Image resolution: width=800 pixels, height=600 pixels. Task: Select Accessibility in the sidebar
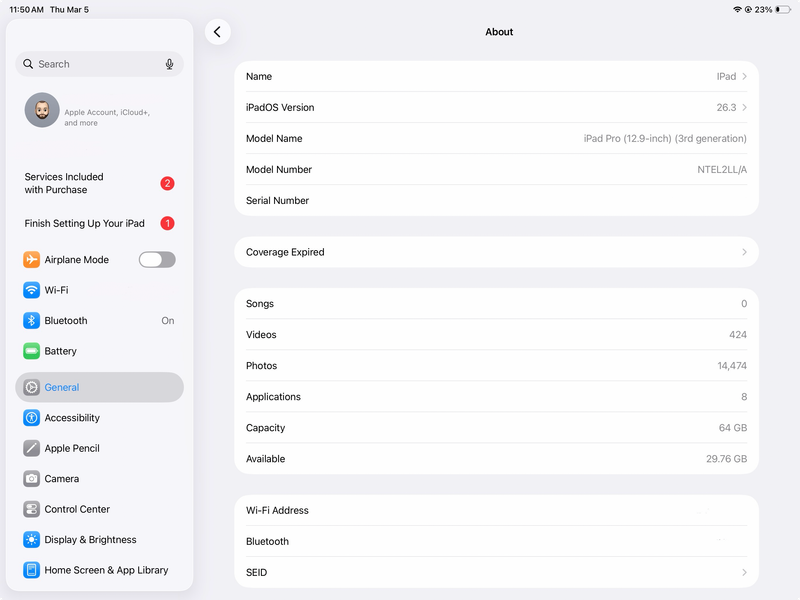tap(99, 417)
